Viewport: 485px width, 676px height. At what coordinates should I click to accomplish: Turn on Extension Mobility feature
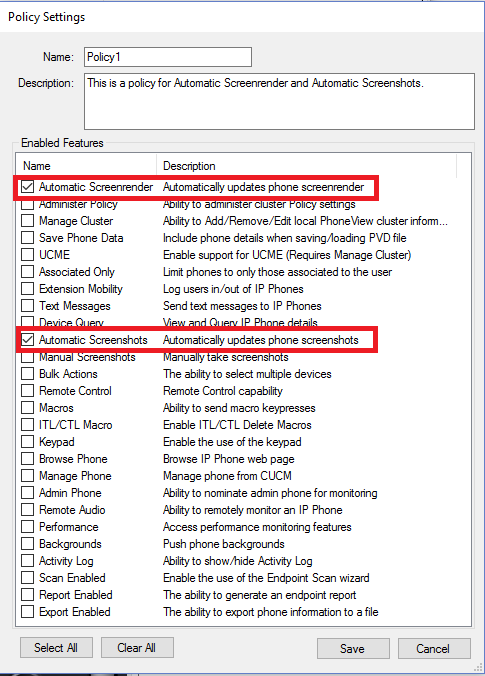28,289
